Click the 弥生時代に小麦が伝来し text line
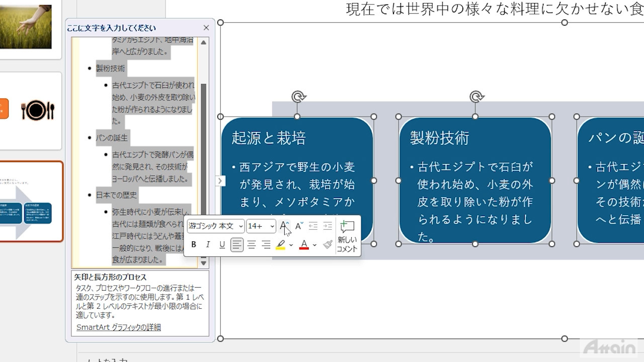Screen dimensions: 644x362 (152, 212)
